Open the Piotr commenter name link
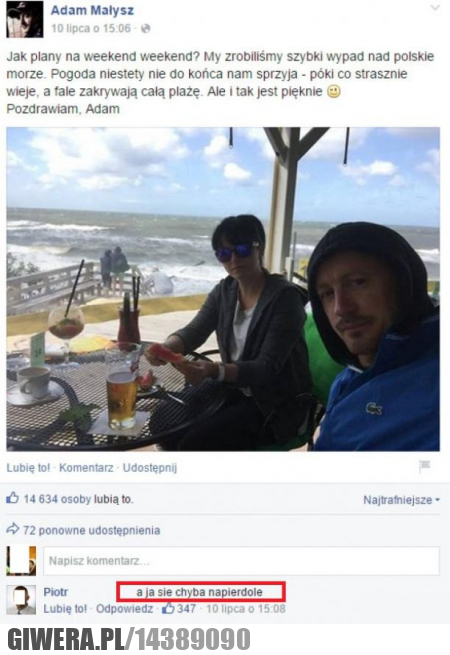450x655 pixels. point(56,592)
